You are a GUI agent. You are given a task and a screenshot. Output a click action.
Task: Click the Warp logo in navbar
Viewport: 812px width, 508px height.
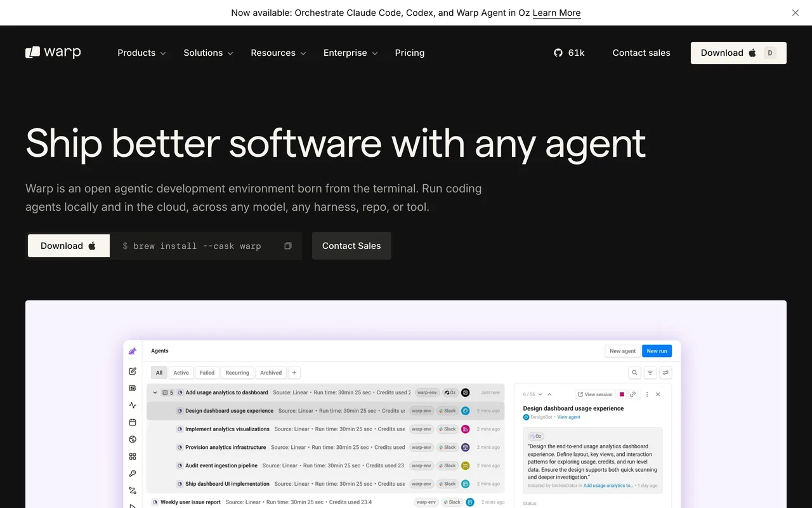[53, 53]
